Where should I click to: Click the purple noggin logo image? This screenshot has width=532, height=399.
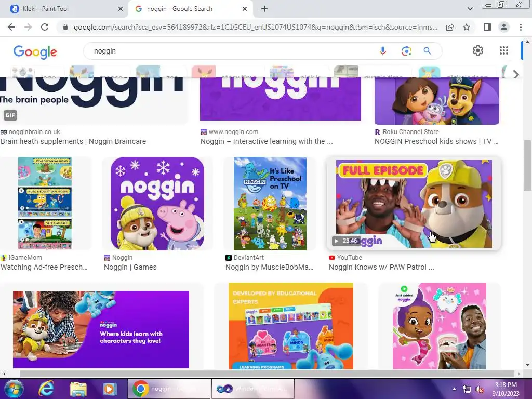[280, 99]
